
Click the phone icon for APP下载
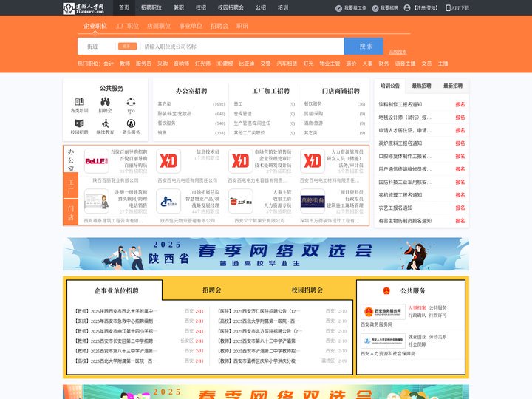(448, 8)
